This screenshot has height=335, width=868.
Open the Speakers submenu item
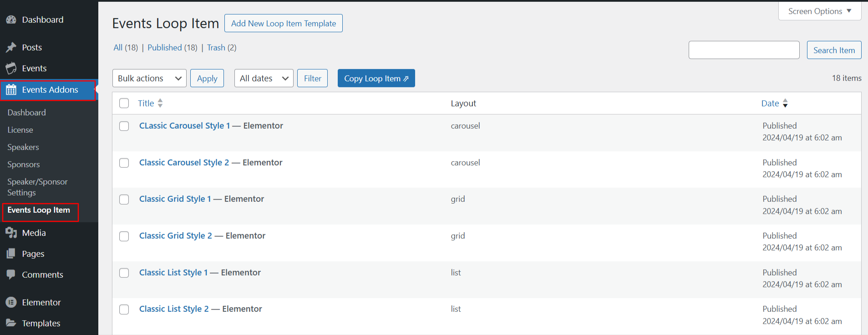tap(23, 147)
